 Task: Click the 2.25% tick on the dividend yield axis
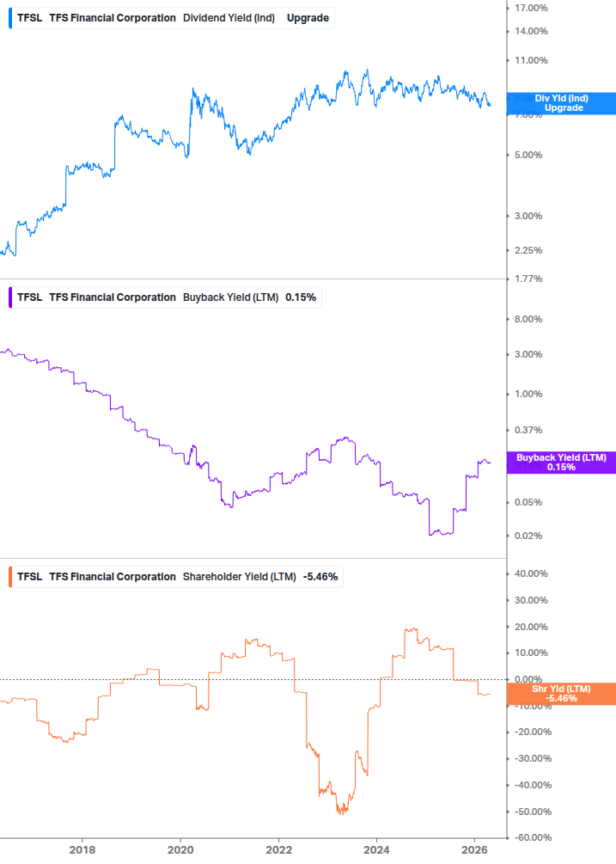pyautogui.click(x=528, y=250)
